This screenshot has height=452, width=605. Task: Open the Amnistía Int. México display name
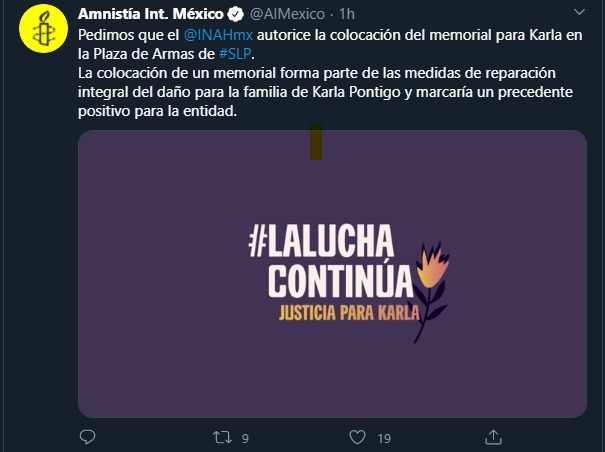(x=150, y=14)
